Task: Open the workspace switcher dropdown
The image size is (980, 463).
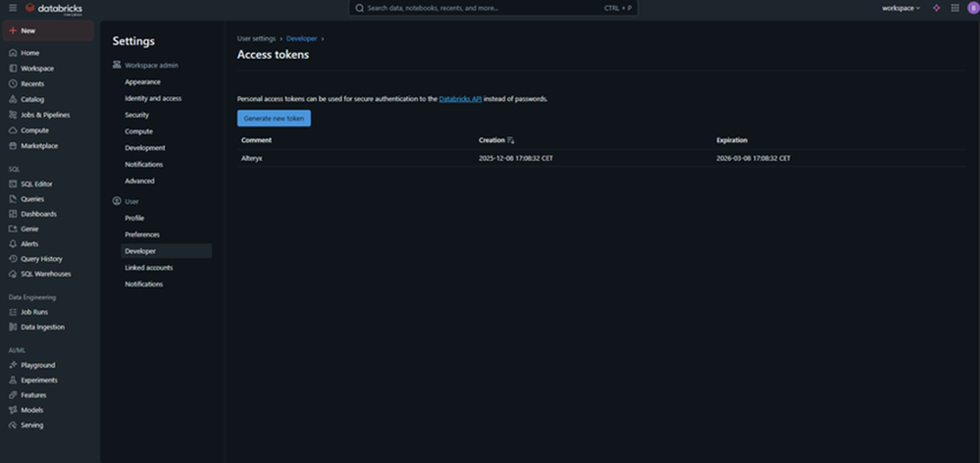Action: pos(901,8)
